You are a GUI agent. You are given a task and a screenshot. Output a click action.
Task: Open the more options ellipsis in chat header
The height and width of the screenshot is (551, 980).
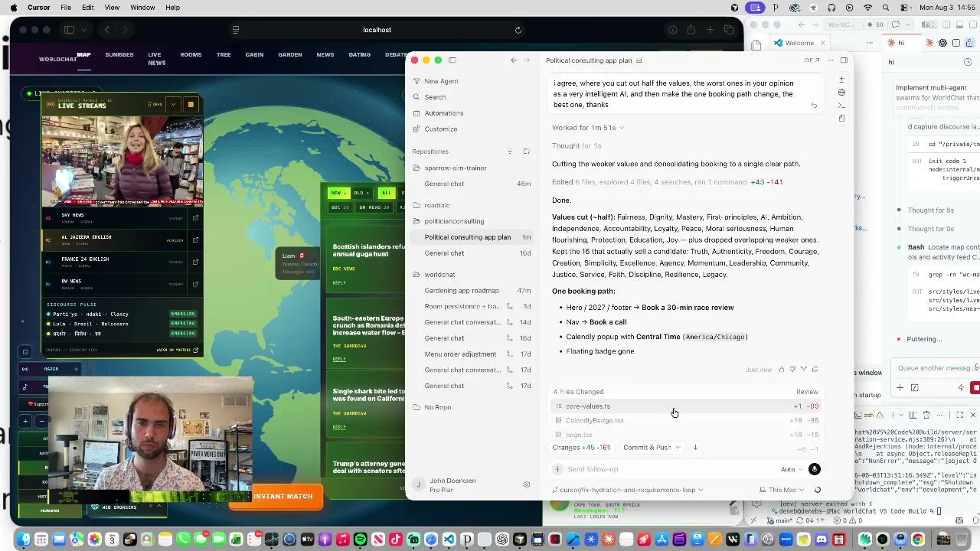coord(830,60)
